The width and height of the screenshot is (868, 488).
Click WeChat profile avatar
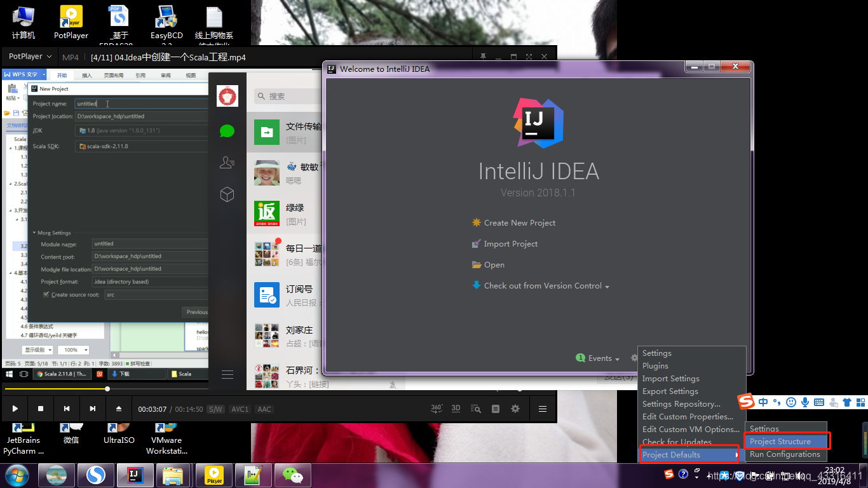click(x=228, y=96)
